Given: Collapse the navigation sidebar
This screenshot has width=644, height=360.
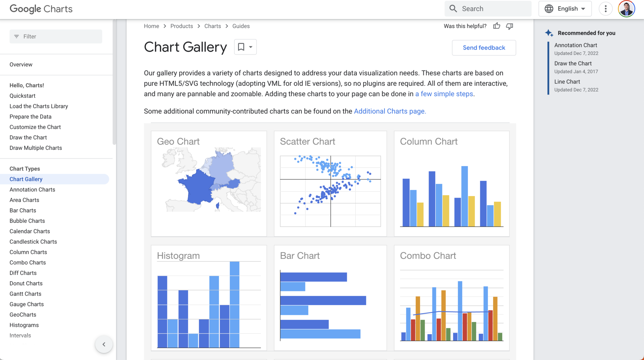Looking at the screenshot, I should point(104,344).
